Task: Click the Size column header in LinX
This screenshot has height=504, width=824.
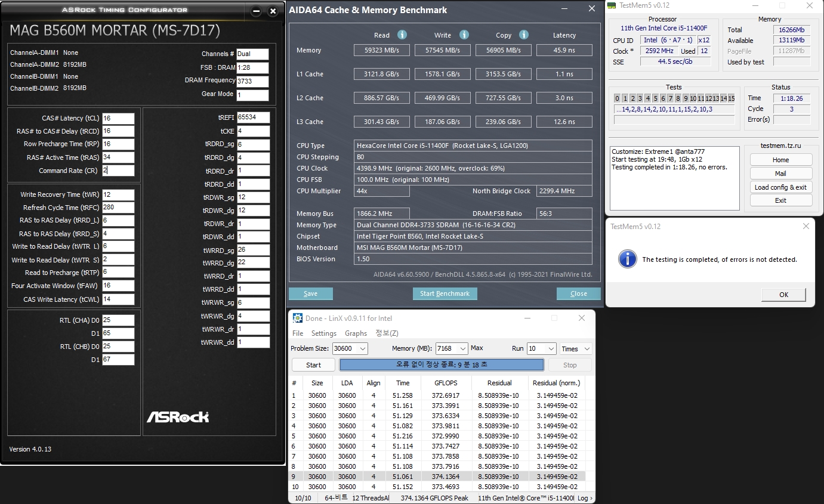Action: tap(317, 383)
